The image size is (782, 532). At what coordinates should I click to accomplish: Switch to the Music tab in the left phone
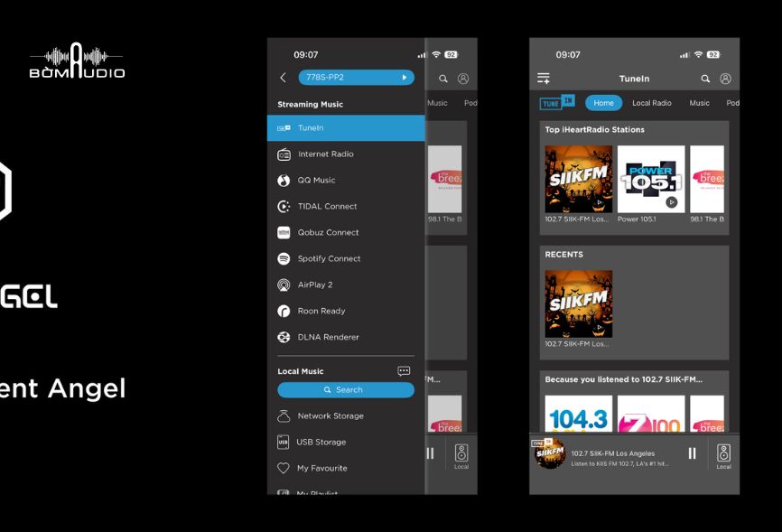437,103
